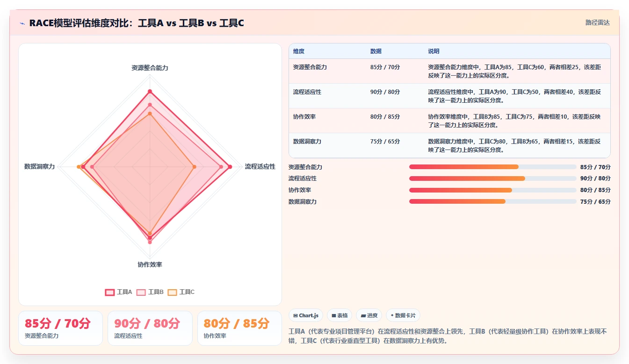
Task: Open the 90分 / 80分 流程适应性 card
Action: point(150,328)
